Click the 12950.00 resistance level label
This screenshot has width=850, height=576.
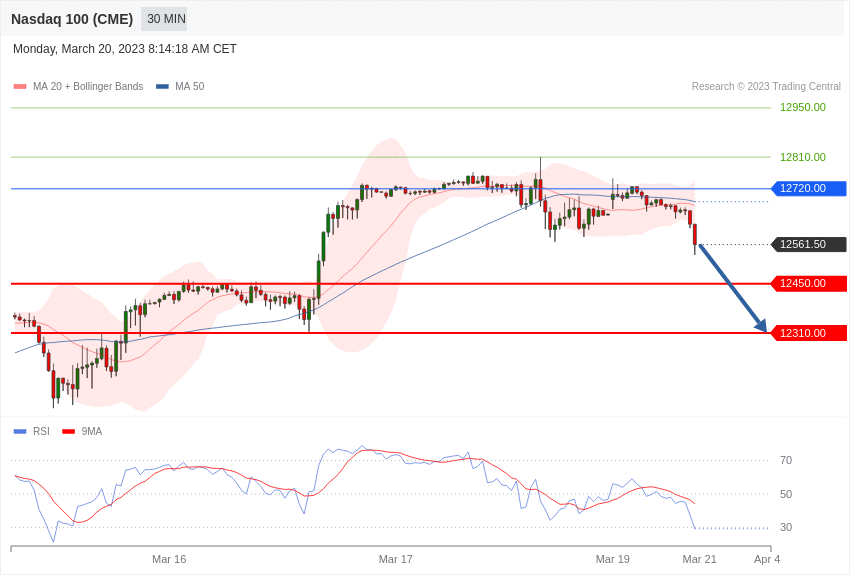coord(803,107)
